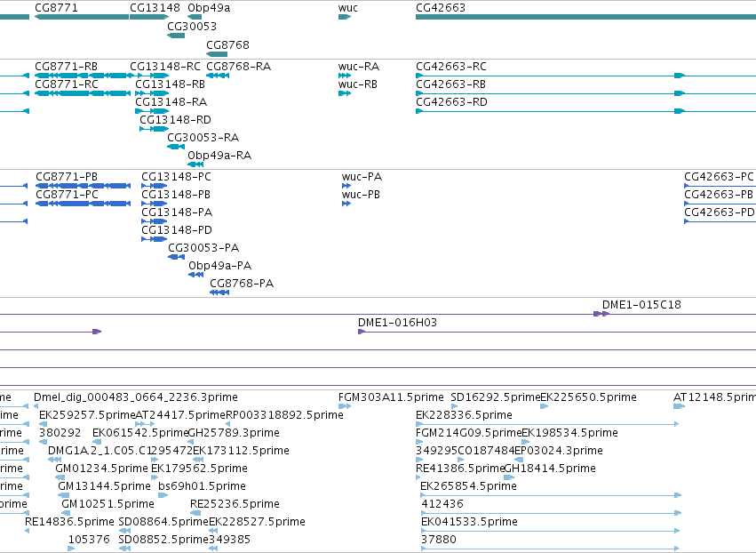Click protein CG13148-PA
Screen dimensions: 756x553
coord(177,212)
